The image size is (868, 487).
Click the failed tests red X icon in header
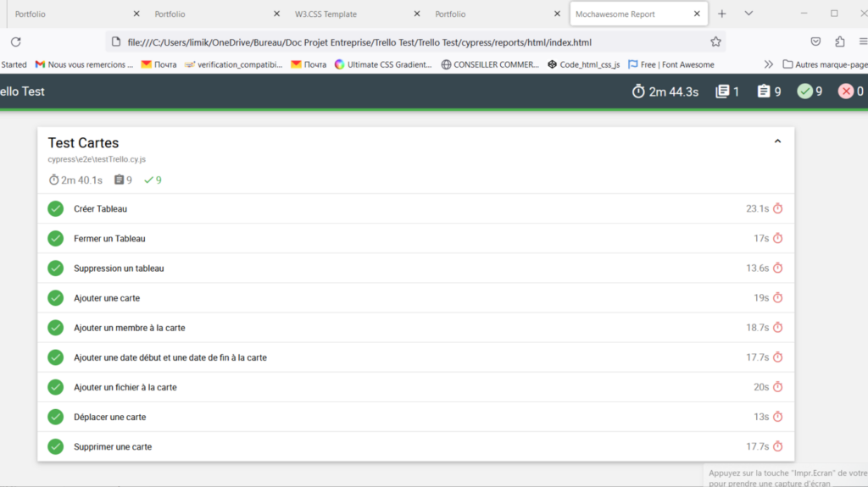pos(845,91)
